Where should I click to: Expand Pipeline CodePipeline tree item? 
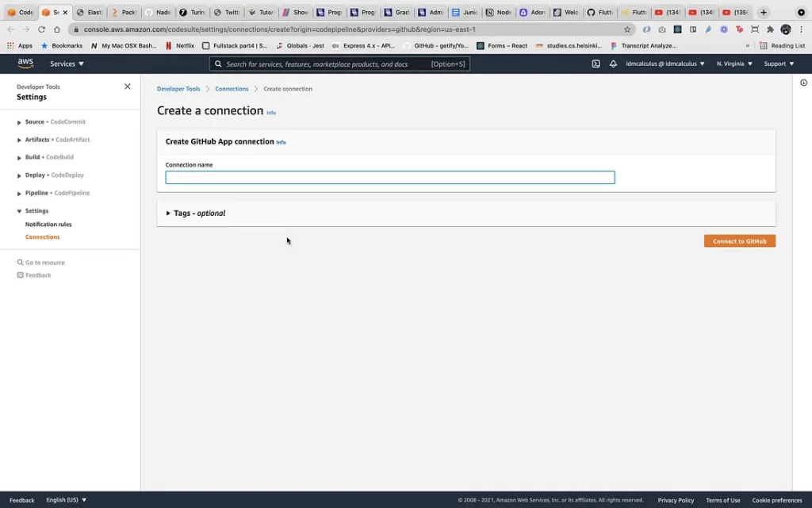click(x=19, y=194)
